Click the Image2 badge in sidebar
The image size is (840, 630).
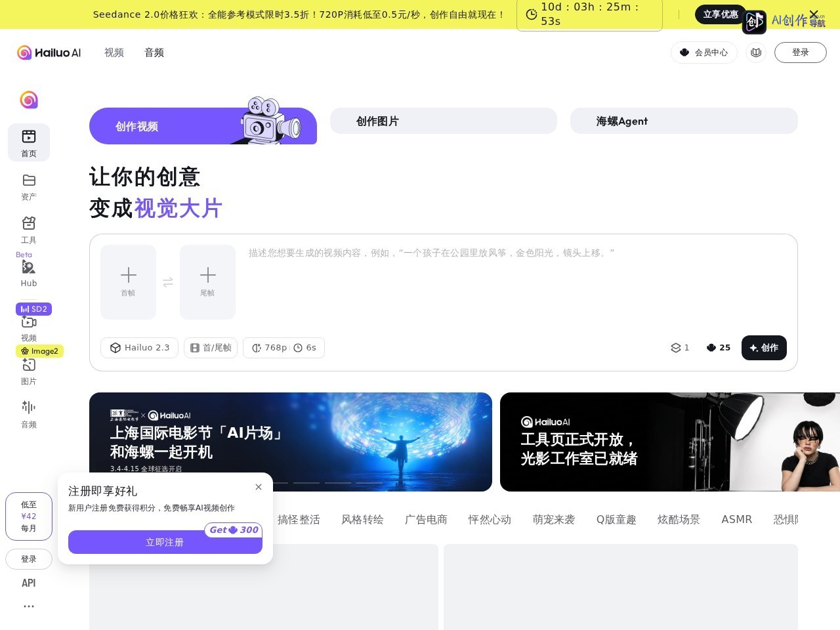pyautogui.click(x=39, y=351)
